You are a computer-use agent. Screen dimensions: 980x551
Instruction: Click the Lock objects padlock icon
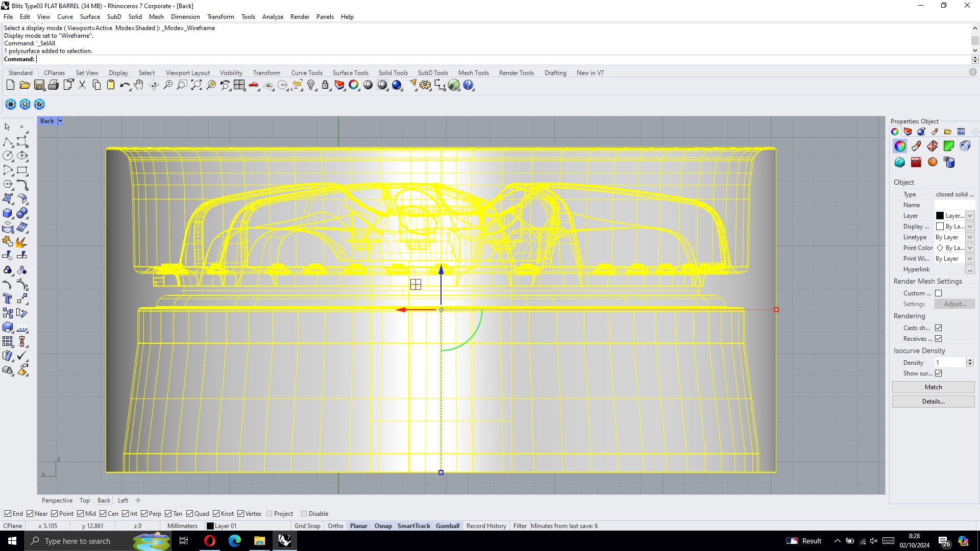click(x=325, y=85)
